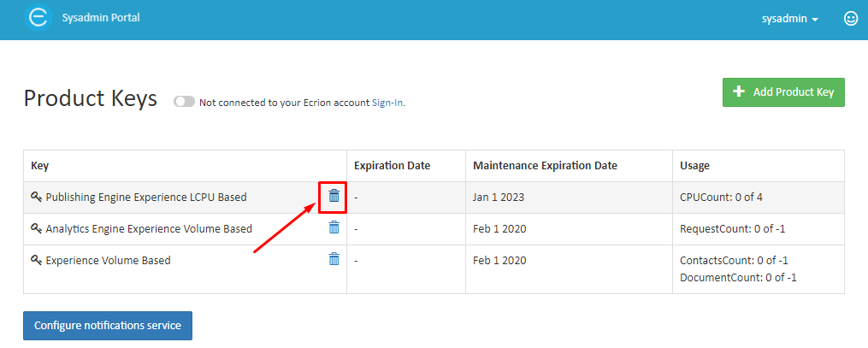This screenshot has height=348, width=868.
Task: Click the Expiration Date column header
Action: pos(392,165)
